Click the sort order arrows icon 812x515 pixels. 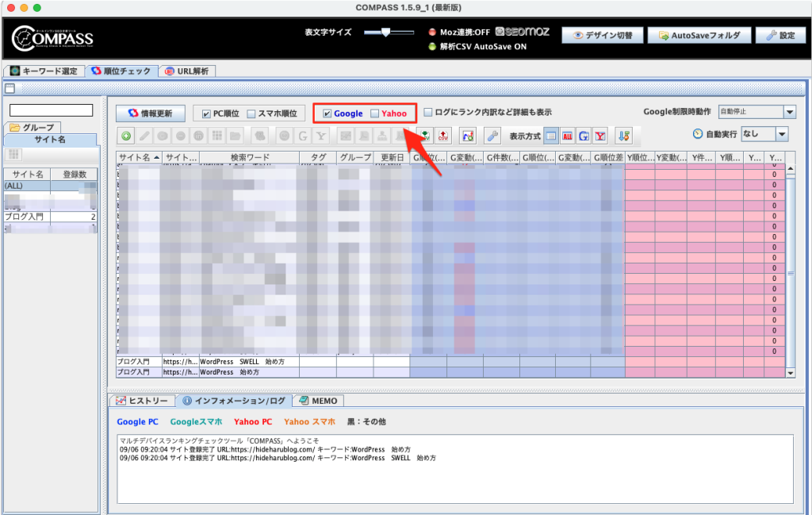[623, 136]
